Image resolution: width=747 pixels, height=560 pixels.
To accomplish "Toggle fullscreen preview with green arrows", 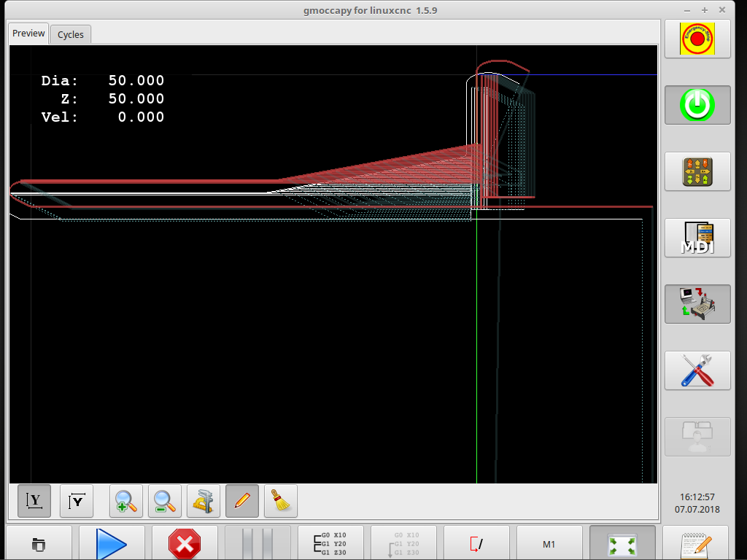I will (x=622, y=543).
